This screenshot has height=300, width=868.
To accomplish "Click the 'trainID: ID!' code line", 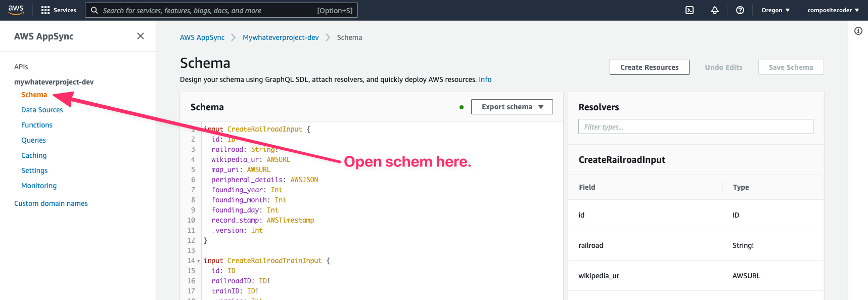I will (235, 291).
